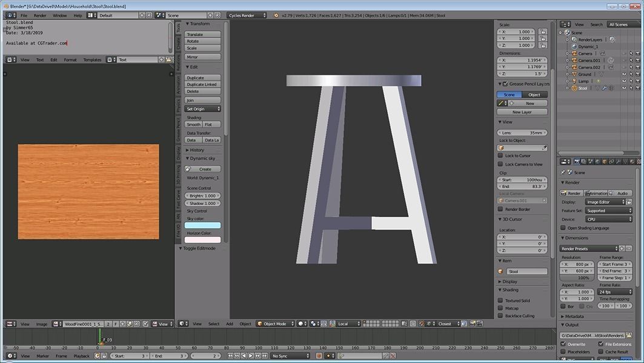Screen dimensions: 644x363
Task: Click the eyedropper in Lock to Object field
Action: tap(544, 148)
